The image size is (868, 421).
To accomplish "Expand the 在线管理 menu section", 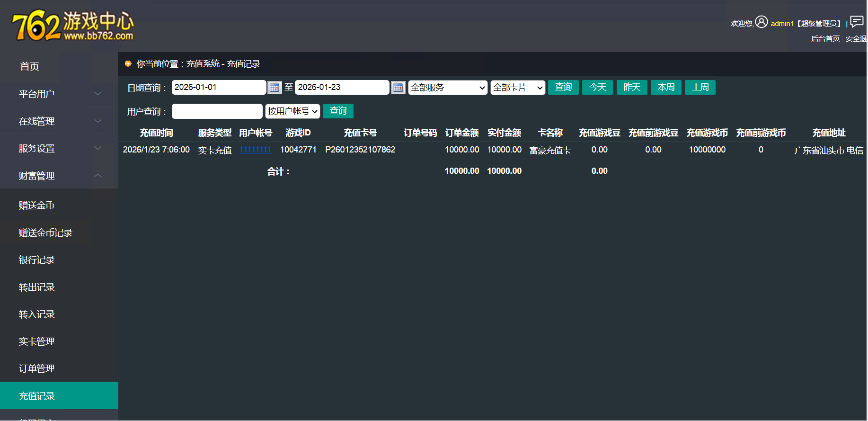I will click(59, 121).
